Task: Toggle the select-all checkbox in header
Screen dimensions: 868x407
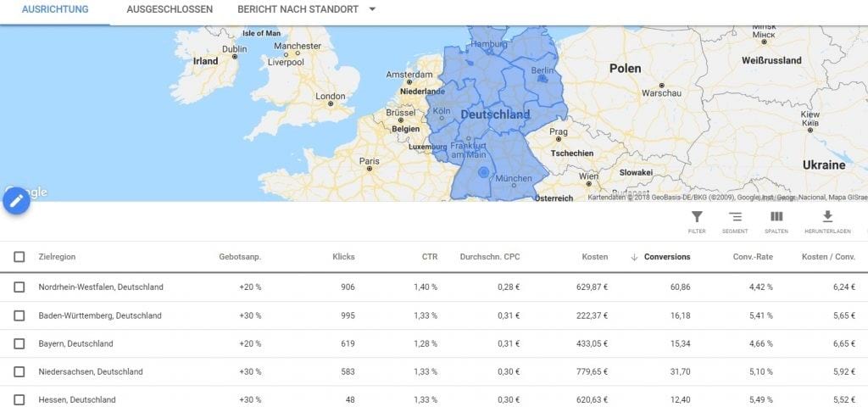Action: point(19,257)
